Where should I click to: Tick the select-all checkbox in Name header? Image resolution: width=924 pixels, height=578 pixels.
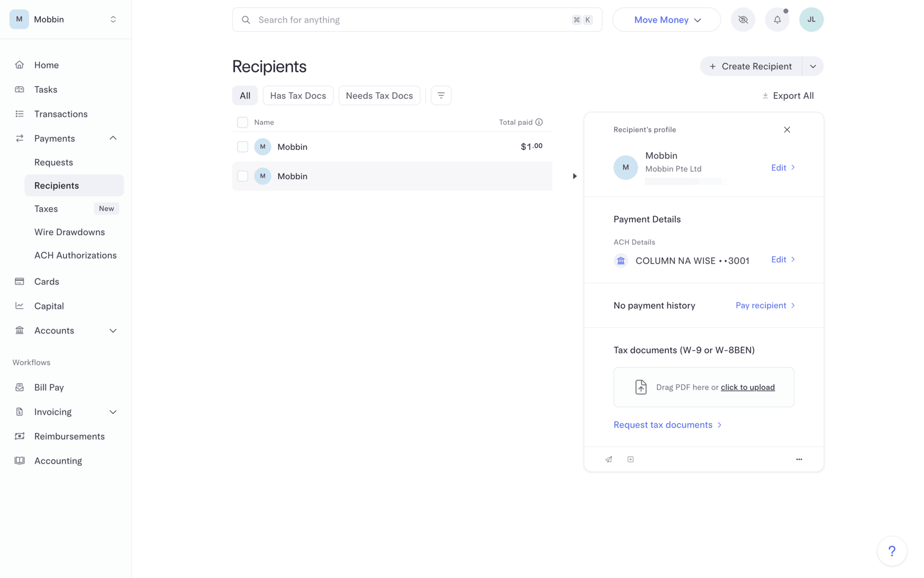tap(243, 122)
